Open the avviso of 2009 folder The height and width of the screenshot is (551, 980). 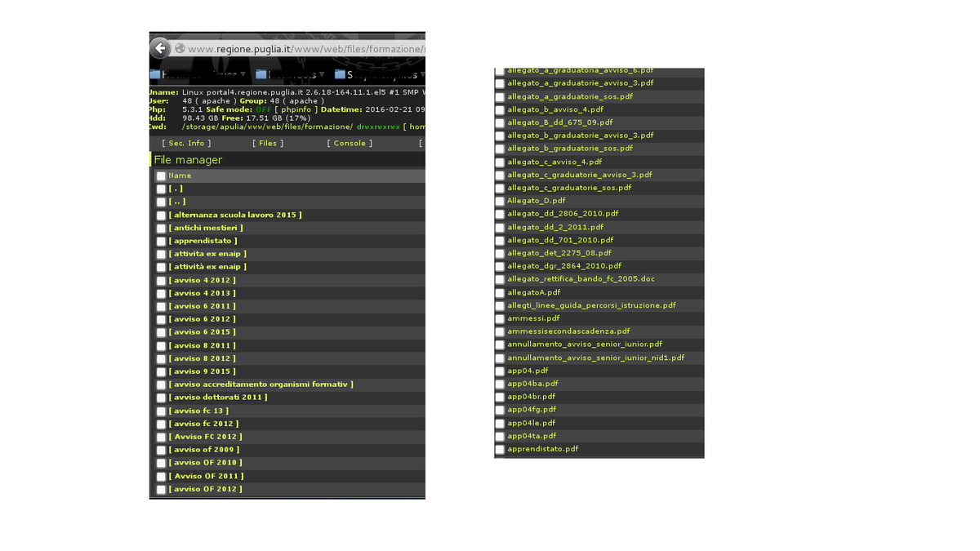(204, 450)
